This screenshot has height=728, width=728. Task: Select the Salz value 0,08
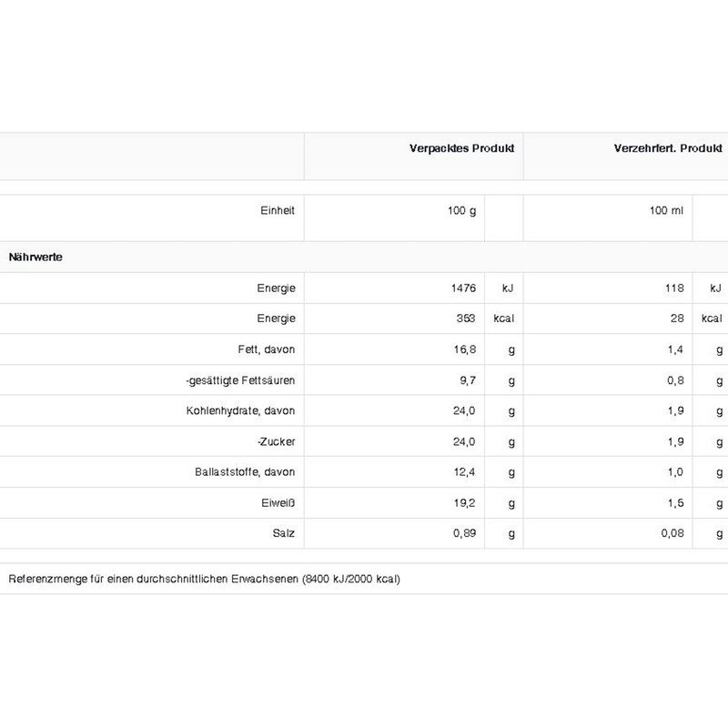tap(672, 533)
